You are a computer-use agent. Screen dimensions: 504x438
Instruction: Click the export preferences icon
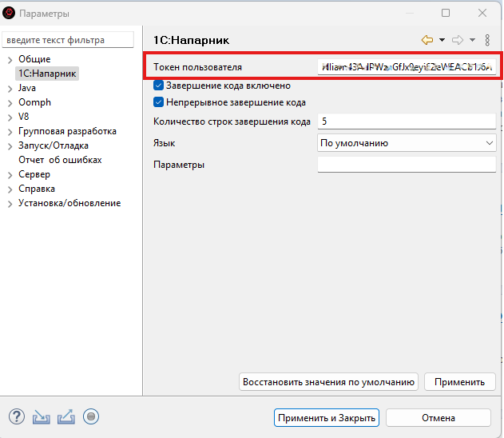pos(66,416)
